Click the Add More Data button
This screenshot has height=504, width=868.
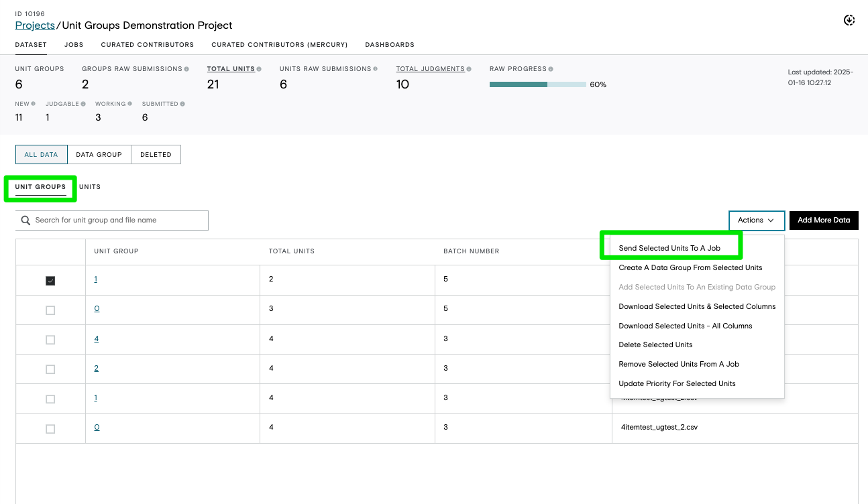coord(824,220)
